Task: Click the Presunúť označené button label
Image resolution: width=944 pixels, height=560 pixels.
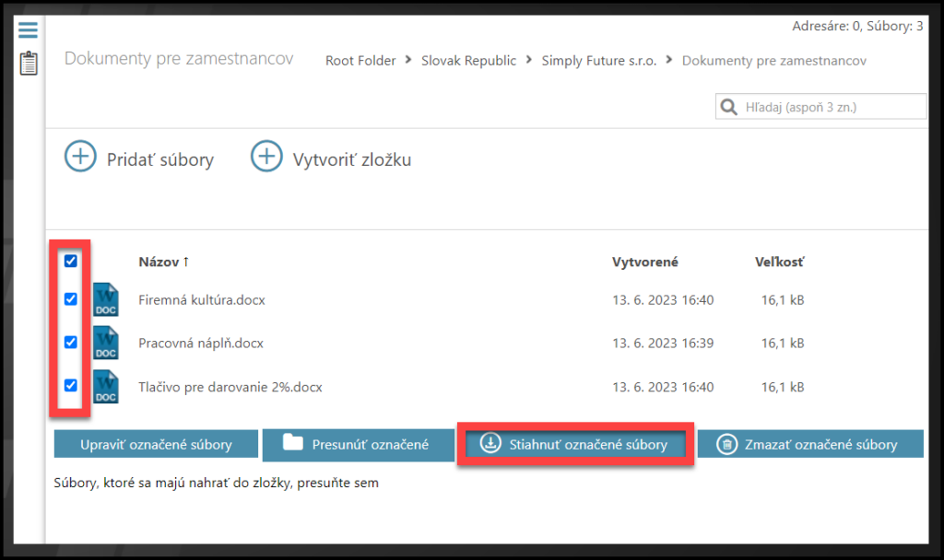Action: 371,445
